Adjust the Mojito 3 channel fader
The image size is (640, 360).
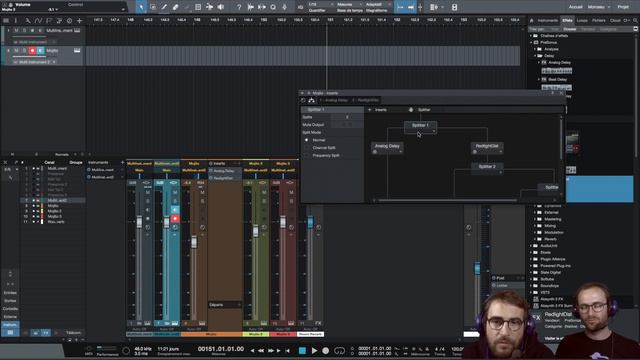[256, 231]
